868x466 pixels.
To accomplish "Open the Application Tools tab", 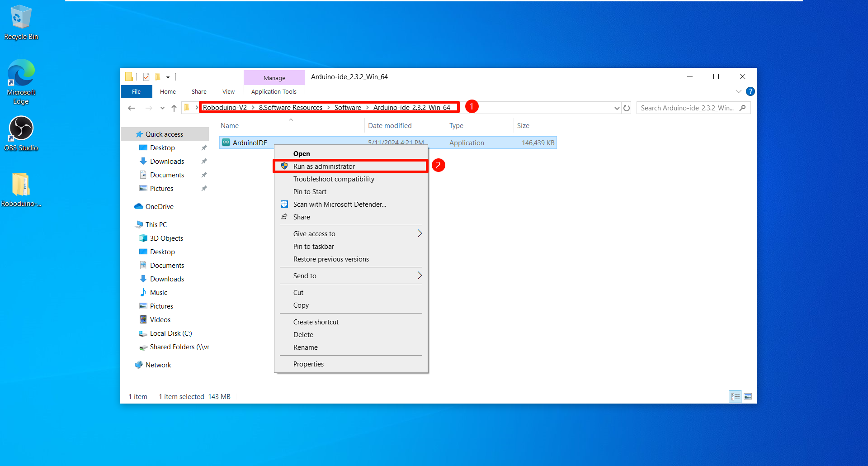I will point(274,91).
